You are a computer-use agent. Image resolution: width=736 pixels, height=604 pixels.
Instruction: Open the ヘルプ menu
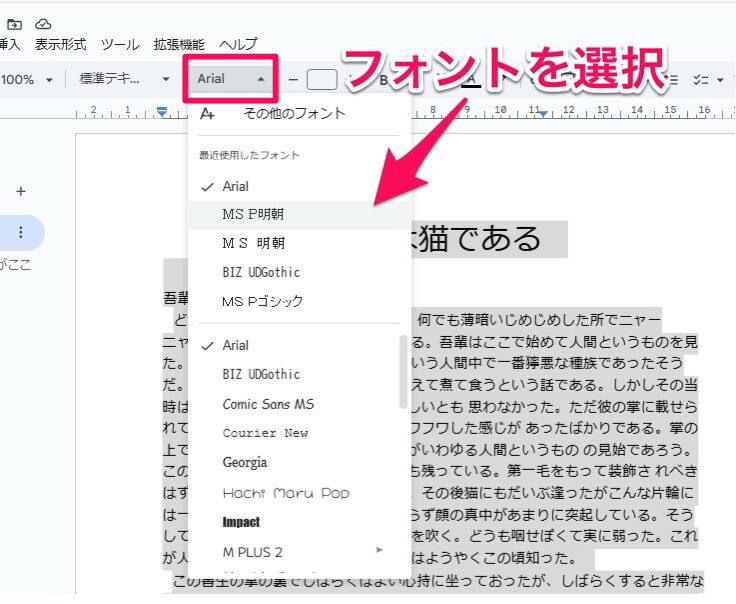[x=238, y=45]
